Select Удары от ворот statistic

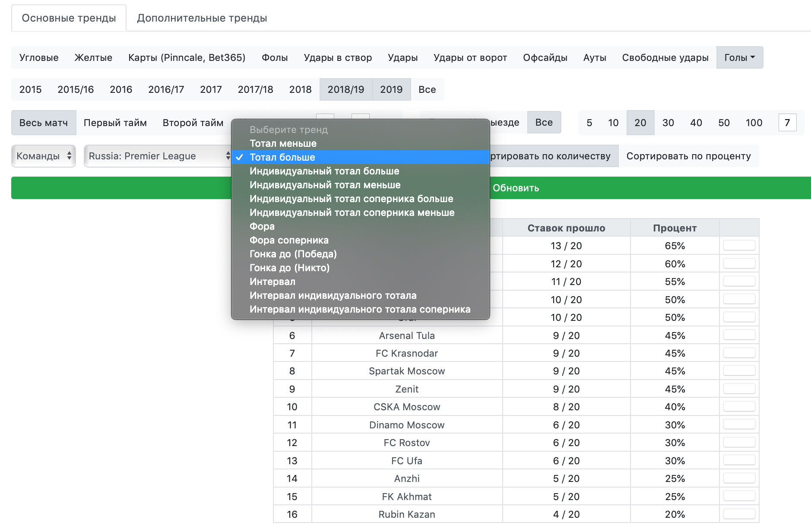pos(470,57)
